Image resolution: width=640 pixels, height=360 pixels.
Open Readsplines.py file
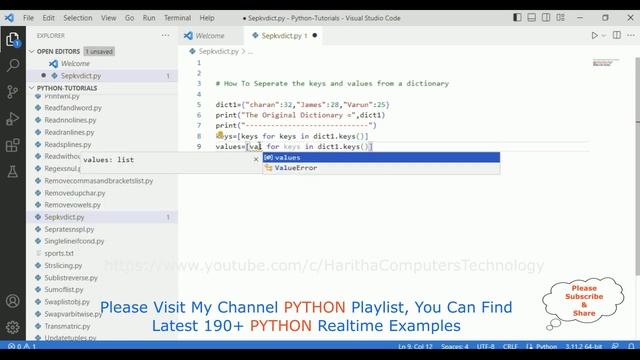pyautogui.click(x=68, y=144)
